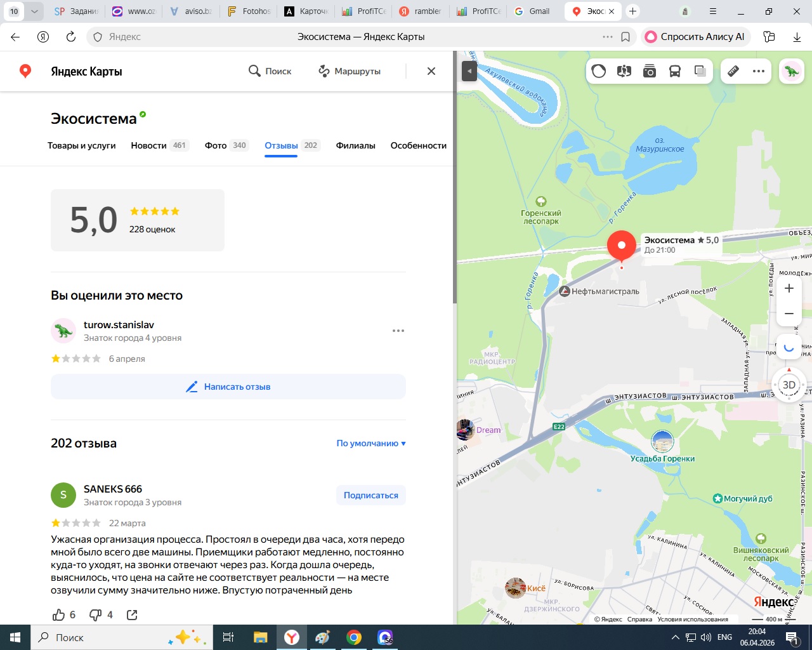Open the Особенности tab

(x=419, y=145)
